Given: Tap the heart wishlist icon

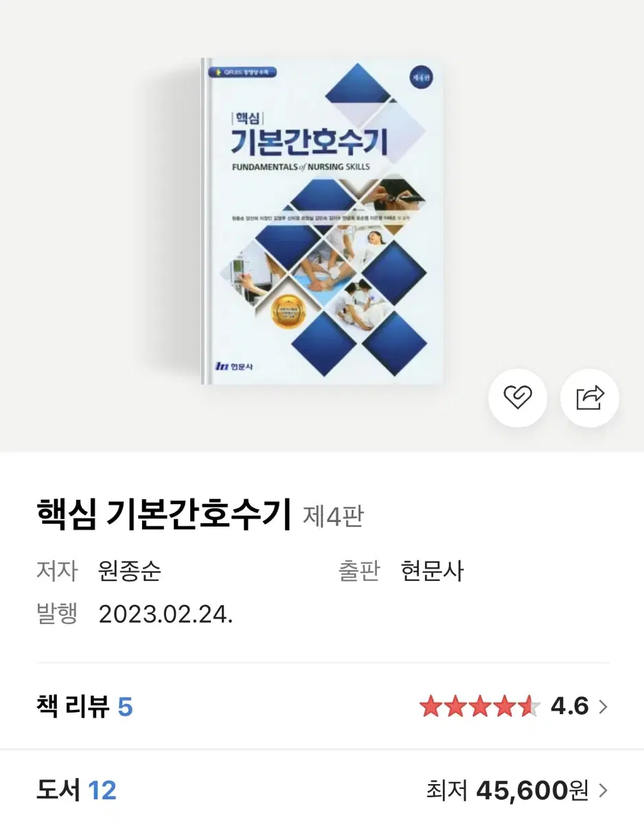Looking at the screenshot, I should 517,398.
